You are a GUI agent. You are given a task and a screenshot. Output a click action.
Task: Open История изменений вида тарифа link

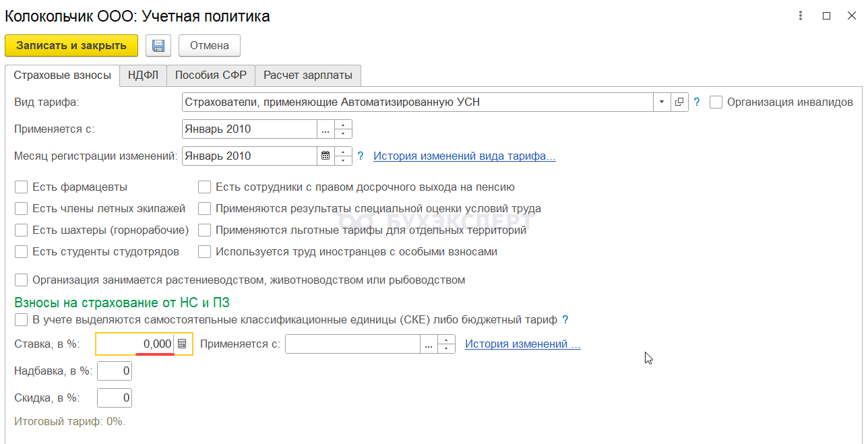464,156
